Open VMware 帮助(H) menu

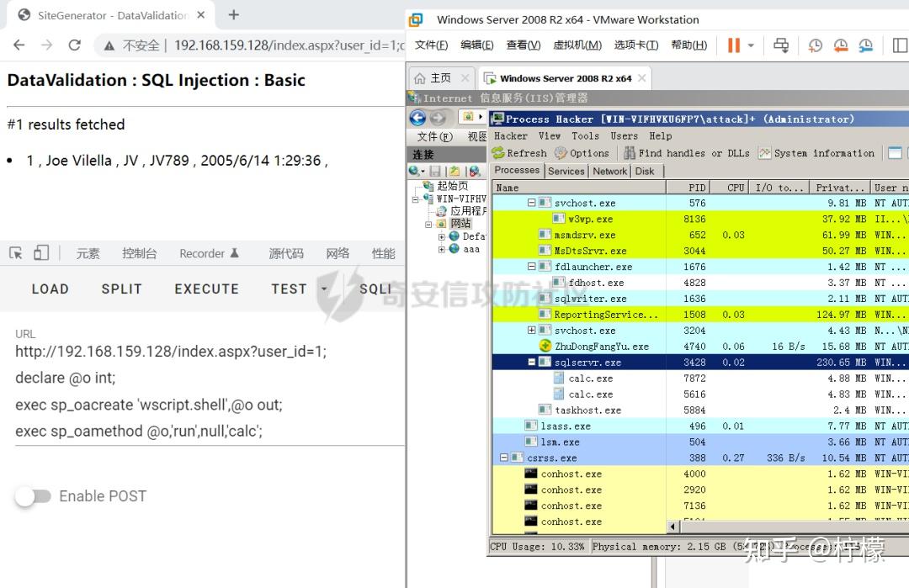pos(689,45)
